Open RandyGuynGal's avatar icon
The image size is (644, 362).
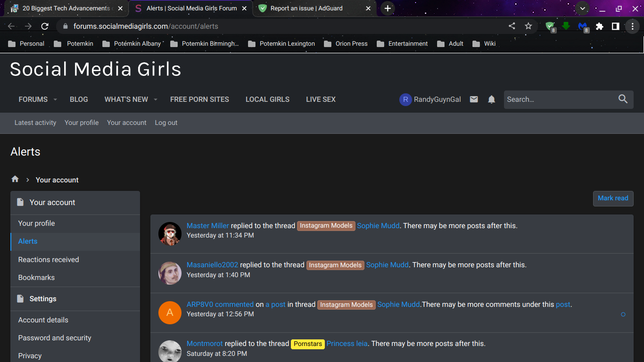[405, 99]
